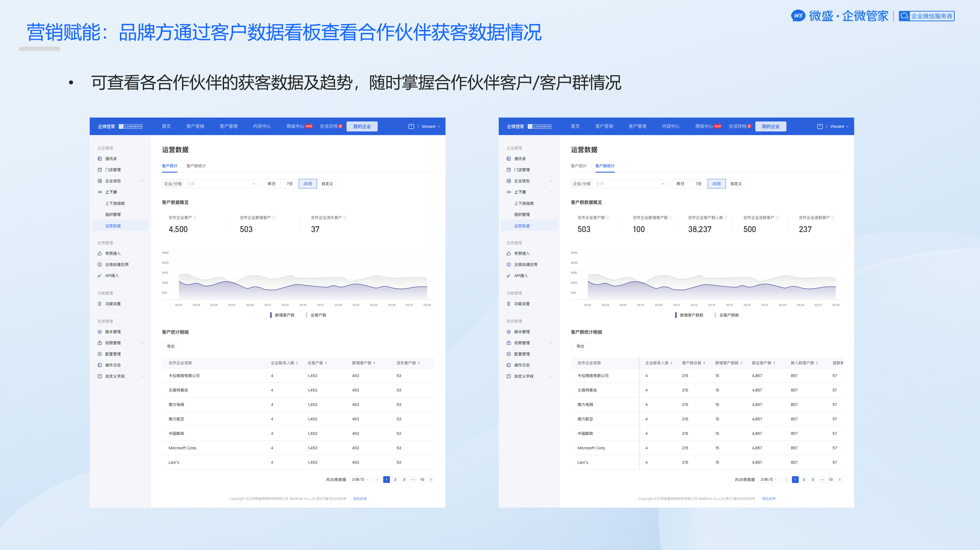Select 昨日 range in left dashboard
980x550 pixels.
(272, 184)
